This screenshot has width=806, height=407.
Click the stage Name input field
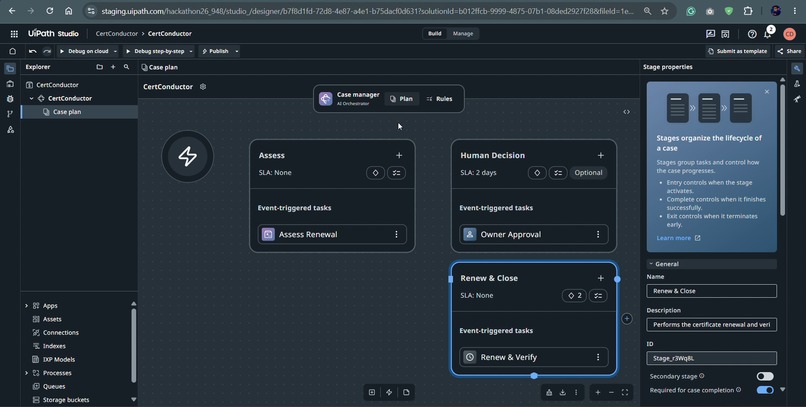(711, 291)
